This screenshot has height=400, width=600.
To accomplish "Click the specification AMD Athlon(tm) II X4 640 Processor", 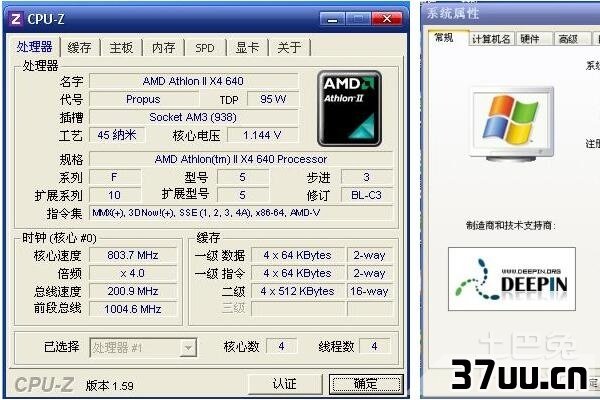I will point(241,159).
